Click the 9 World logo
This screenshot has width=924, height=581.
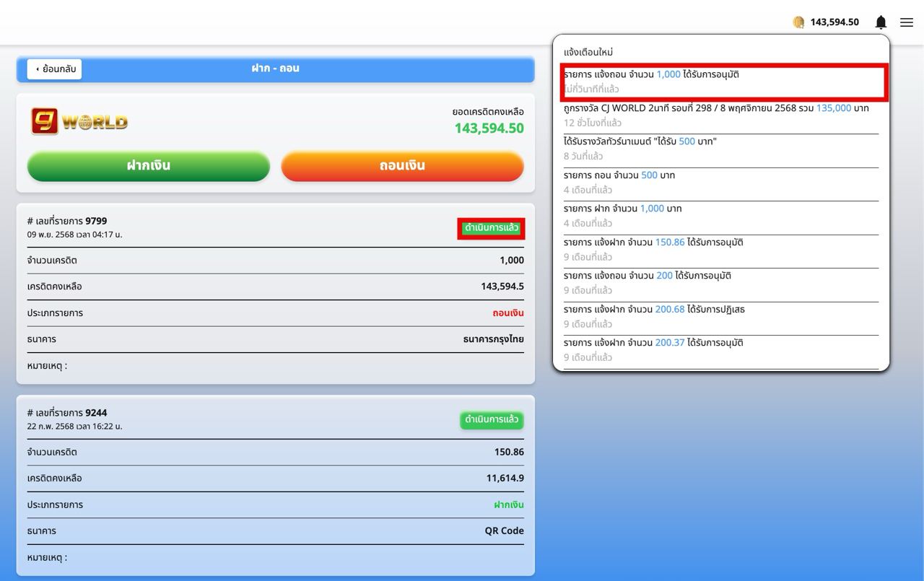coord(79,121)
